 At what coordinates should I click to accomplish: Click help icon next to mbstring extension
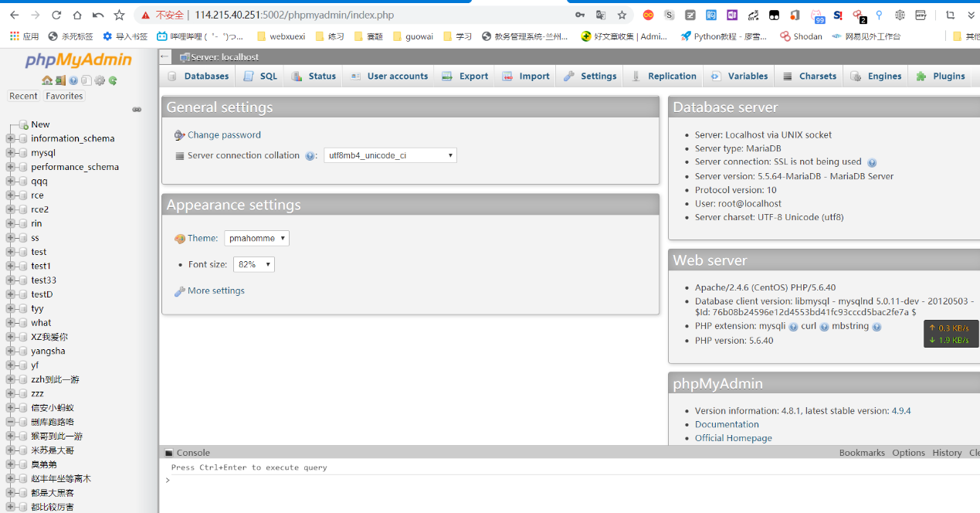tap(877, 327)
